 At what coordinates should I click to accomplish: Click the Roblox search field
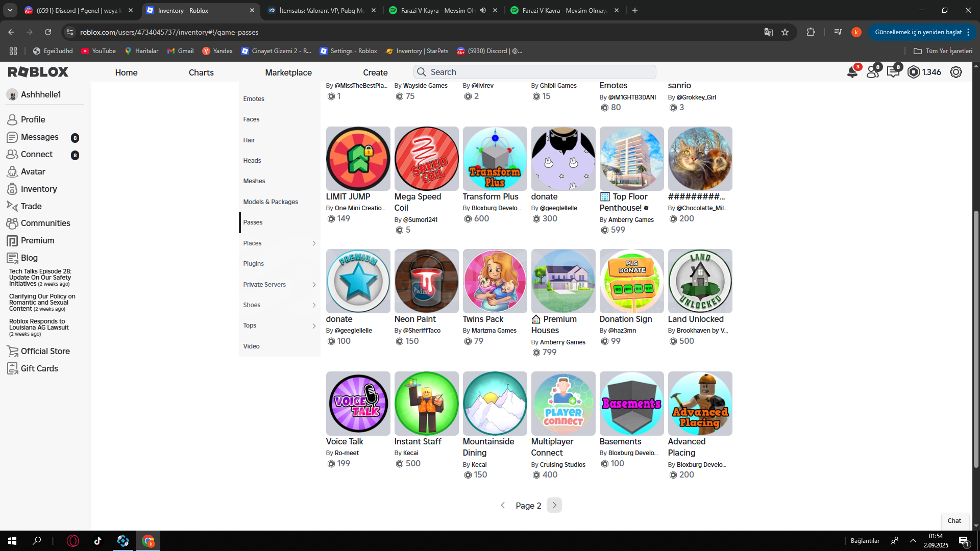534,72
